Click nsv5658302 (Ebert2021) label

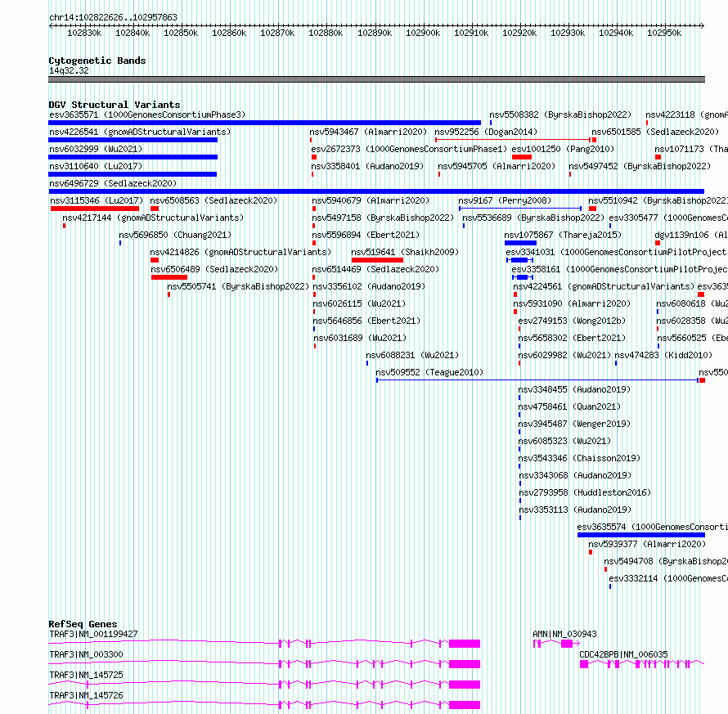click(x=572, y=338)
